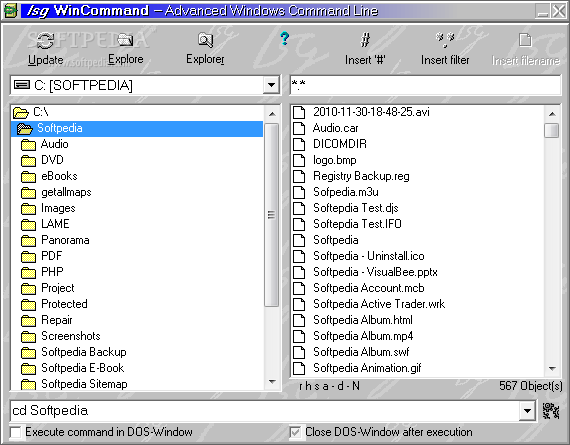This screenshot has height=445, width=570.
Task: Click folder tree scrollbar up arrow
Action: coord(272,114)
